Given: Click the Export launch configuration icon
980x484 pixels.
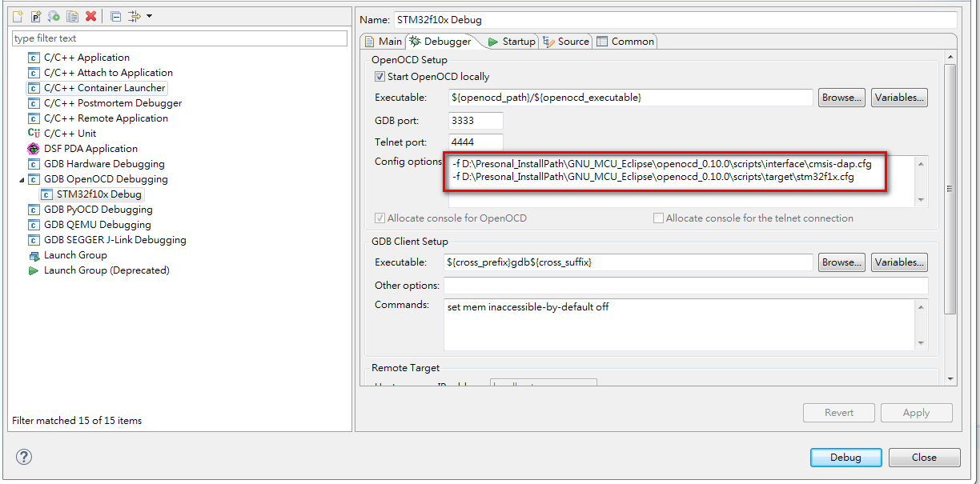Looking at the screenshot, I should tap(54, 16).
